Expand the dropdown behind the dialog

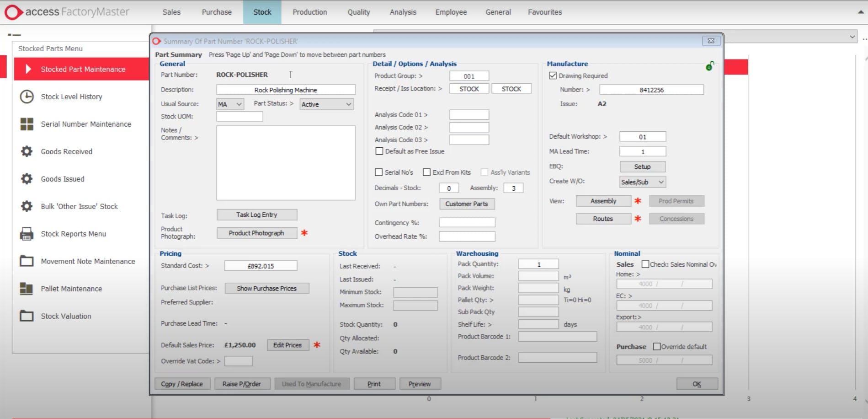pyautogui.click(x=852, y=37)
